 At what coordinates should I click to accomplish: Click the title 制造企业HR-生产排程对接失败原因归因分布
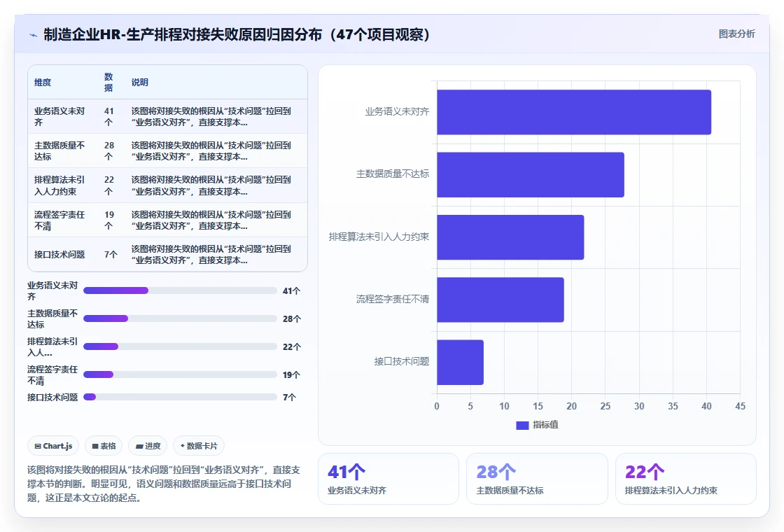236,34
